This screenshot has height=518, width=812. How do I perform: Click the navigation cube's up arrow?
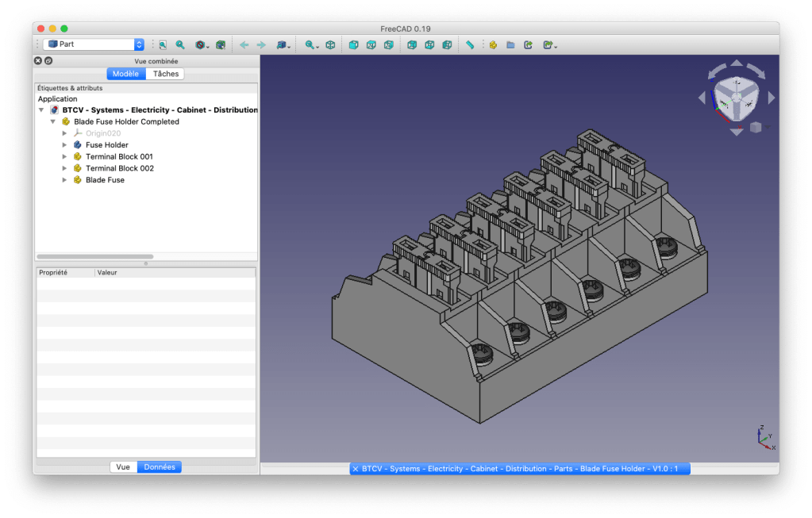[x=736, y=65]
